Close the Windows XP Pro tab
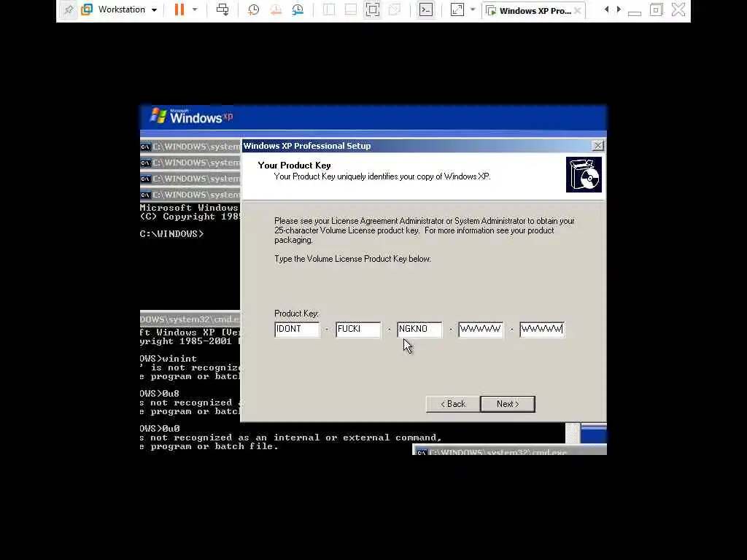Screen dimensions: 747x560 pos(578,10)
